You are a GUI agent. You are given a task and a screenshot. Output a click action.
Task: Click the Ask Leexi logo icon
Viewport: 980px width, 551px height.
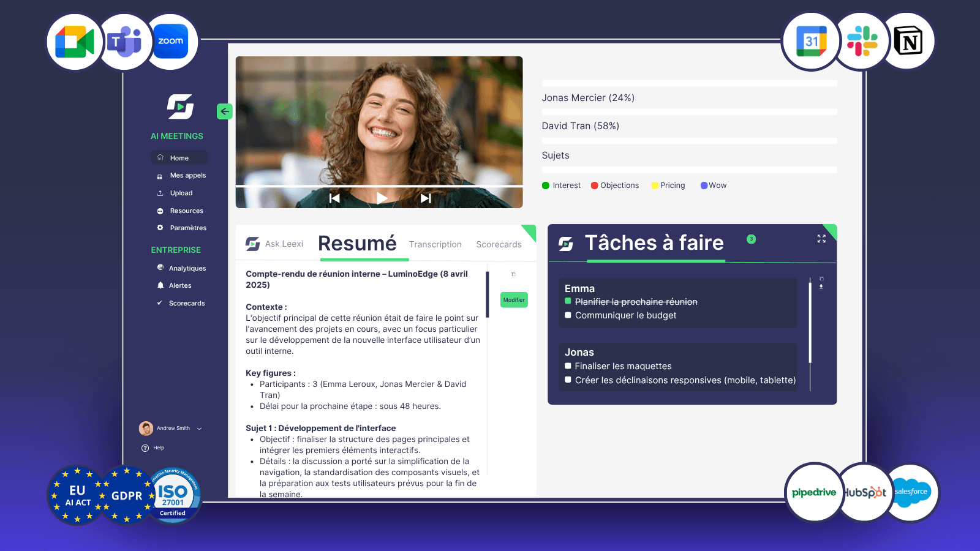252,244
